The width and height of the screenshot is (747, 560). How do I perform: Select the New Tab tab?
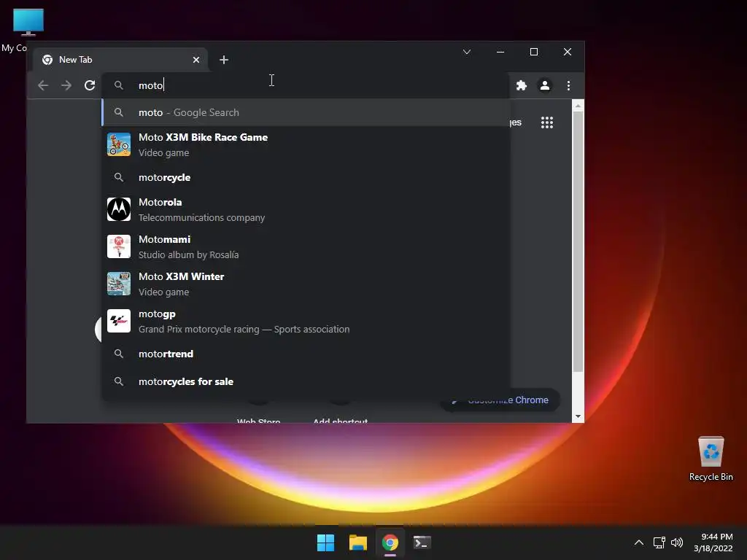pos(120,60)
